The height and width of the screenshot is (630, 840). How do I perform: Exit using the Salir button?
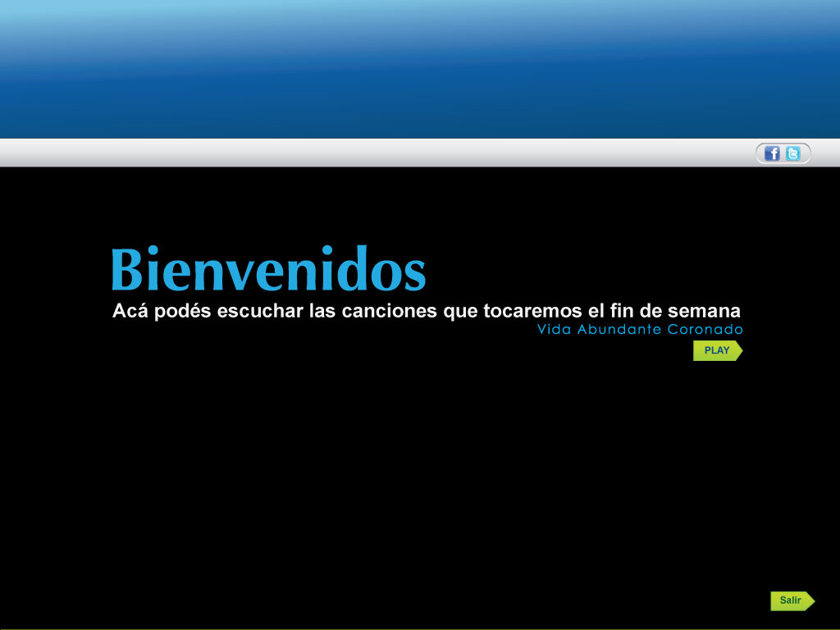790,600
